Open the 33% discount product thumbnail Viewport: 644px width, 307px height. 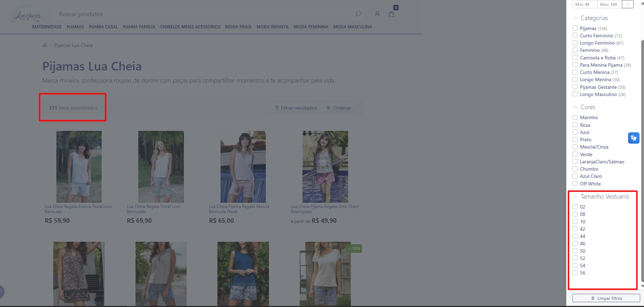coord(325,274)
